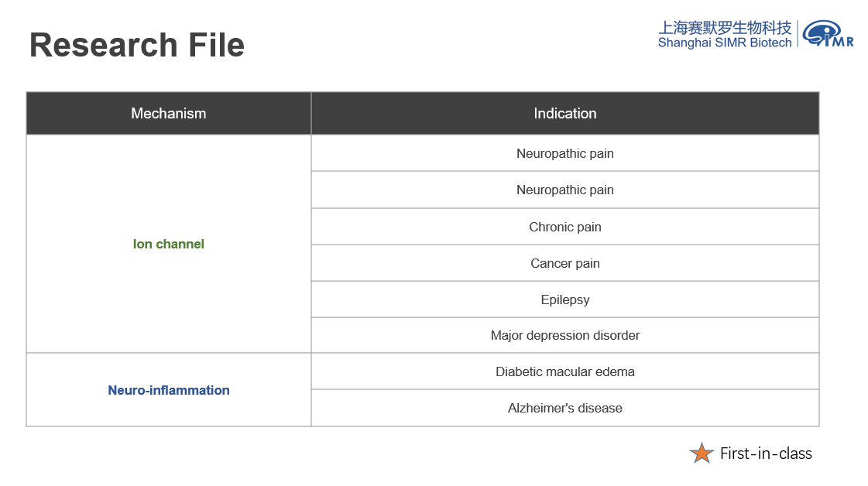Click the Indication column header

pyautogui.click(x=565, y=114)
